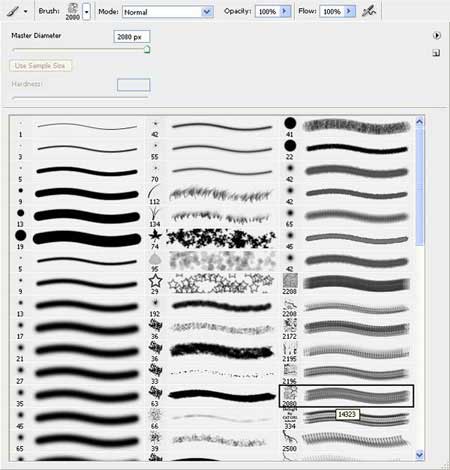Choose the 33 dry brush preset

212,374
